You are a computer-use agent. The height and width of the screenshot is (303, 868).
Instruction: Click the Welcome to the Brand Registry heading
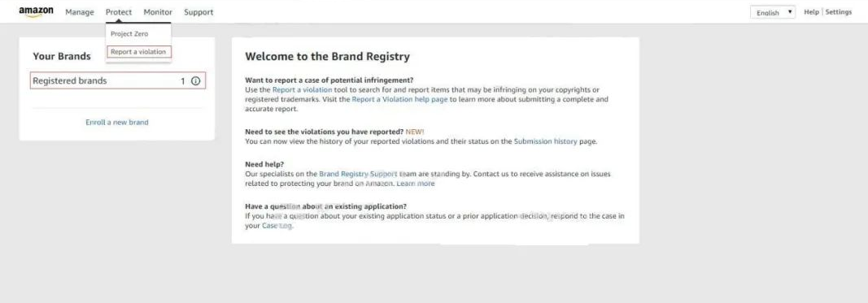tap(327, 56)
